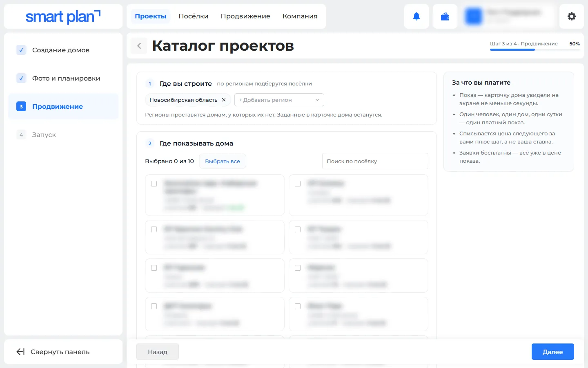This screenshot has width=588, height=368.
Task: Click the step progress bar under Шаг 3 из 4
Action: tap(535, 50)
